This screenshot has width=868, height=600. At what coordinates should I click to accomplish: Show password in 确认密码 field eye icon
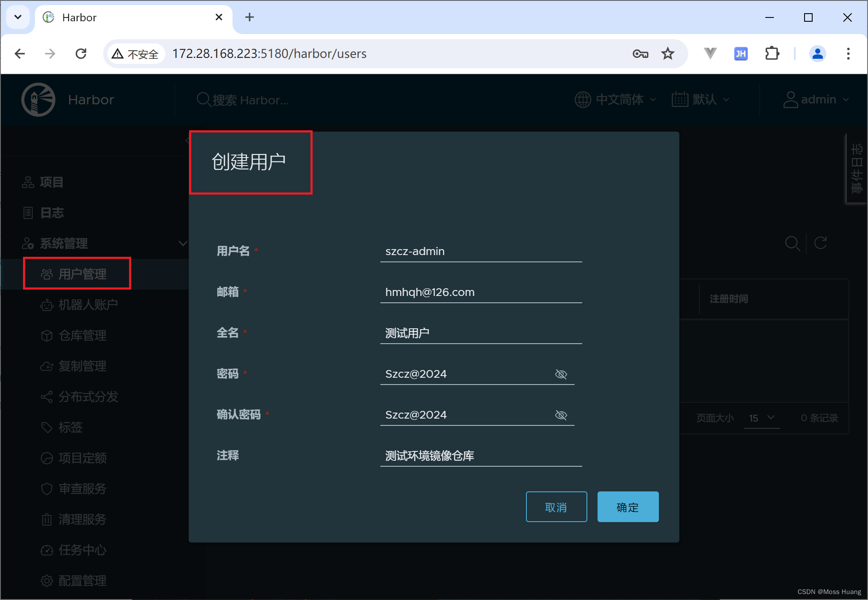tap(561, 415)
